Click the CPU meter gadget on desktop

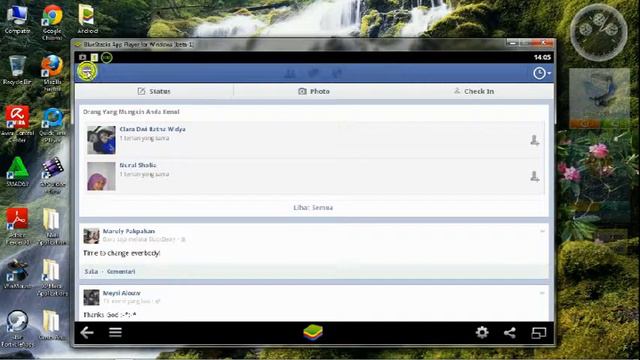click(598, 32)
